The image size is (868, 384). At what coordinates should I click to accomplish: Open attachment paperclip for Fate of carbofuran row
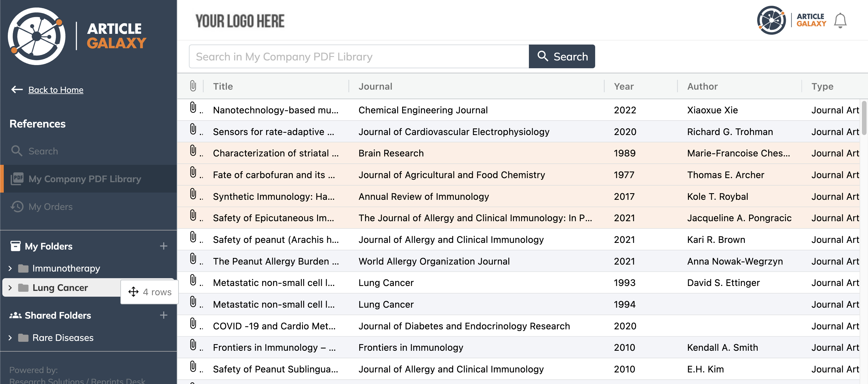point(193,172)
